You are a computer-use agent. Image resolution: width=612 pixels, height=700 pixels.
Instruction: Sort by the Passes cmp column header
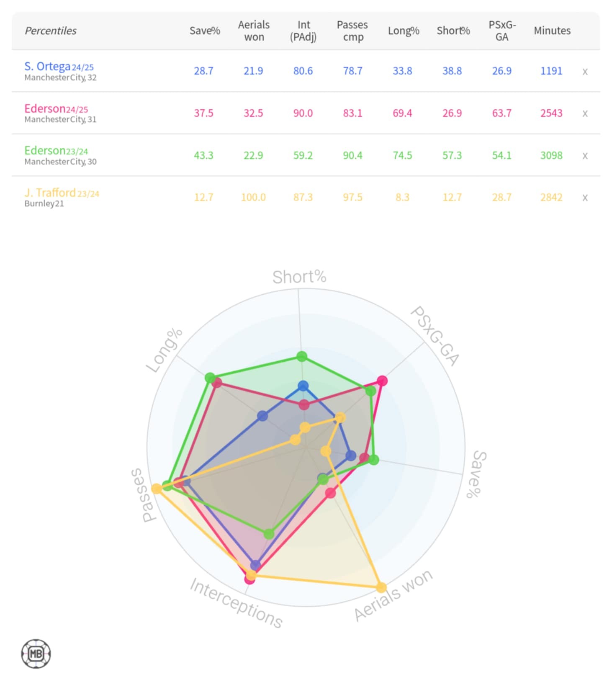pos(352,31)
